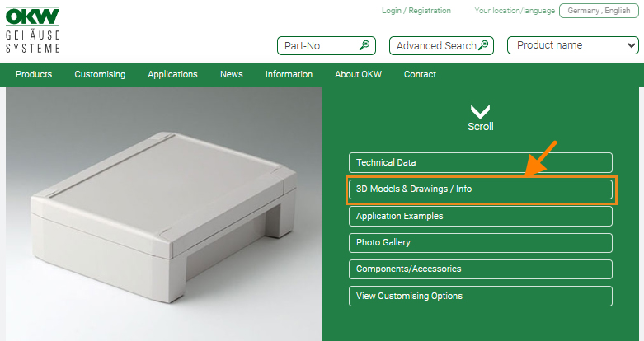Open the Germany, English location selector

[x=598, y=11]
